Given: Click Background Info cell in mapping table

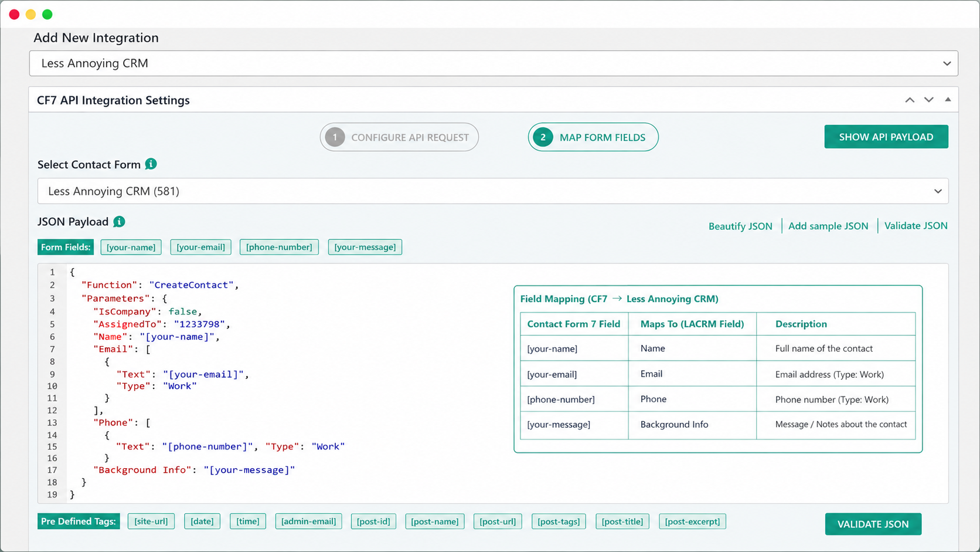Looking at the screenshot, I should (x=692, y=425).
